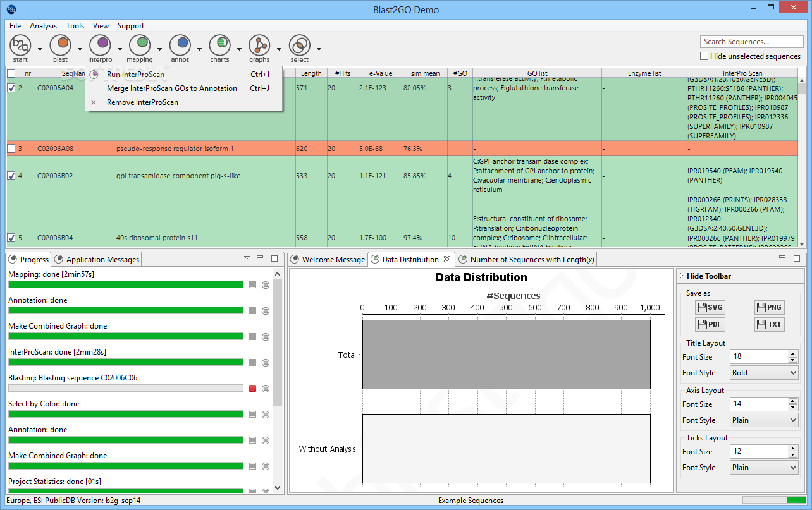Click the graphs toolbar icon
This screenshot has width=812, height=510.
pyautogui.click(x=259, y=45)
